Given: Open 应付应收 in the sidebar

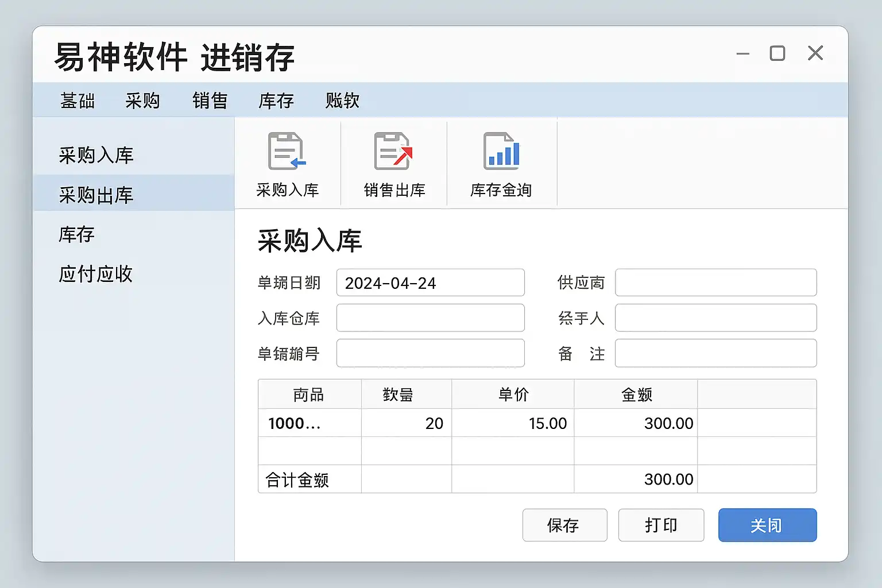Looking at the screenshot, I should (96, 274).
